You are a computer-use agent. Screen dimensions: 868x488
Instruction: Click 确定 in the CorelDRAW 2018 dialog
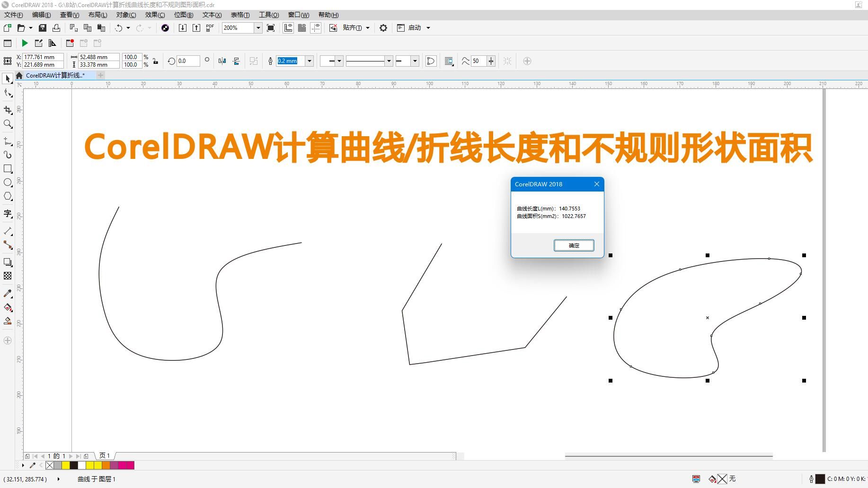coord(574,245)
